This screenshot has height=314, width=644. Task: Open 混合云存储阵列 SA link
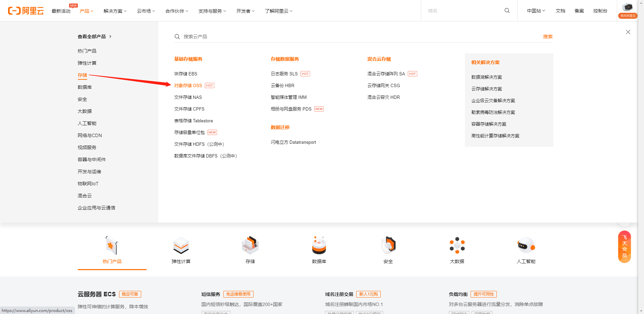[x=386, y=74]
